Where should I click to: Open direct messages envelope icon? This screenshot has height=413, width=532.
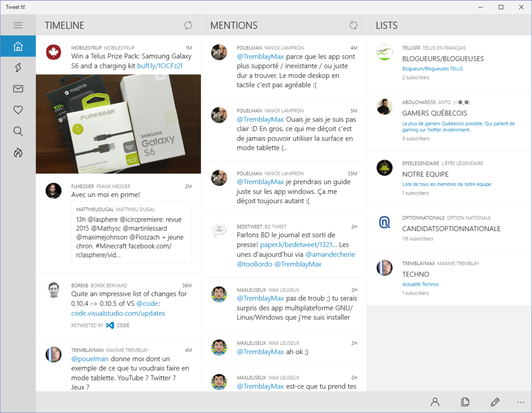[x=18, y=89]
